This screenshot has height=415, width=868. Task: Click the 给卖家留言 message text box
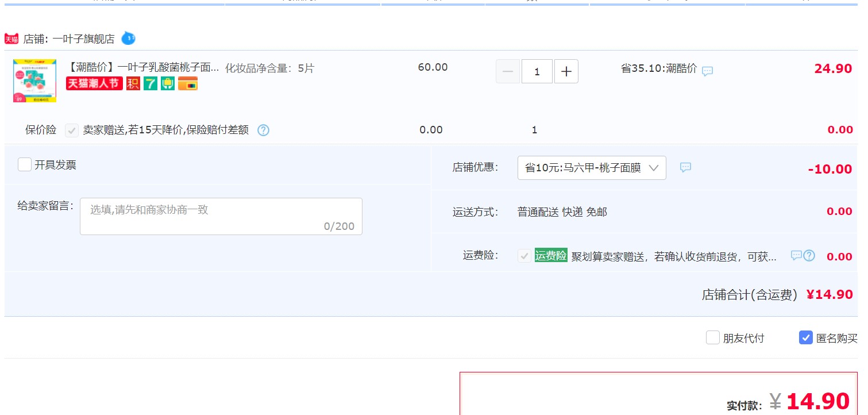(221, 216)
